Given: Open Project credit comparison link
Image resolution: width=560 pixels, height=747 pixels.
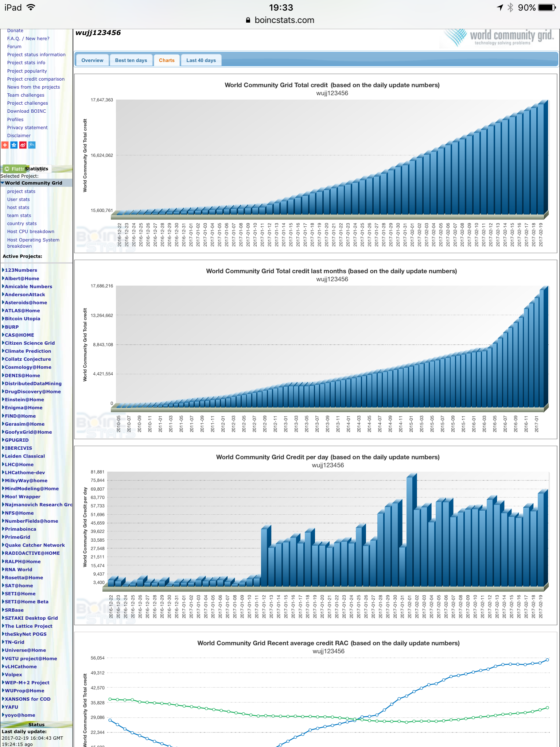Looking at the screenshot, I should [36, 79].
